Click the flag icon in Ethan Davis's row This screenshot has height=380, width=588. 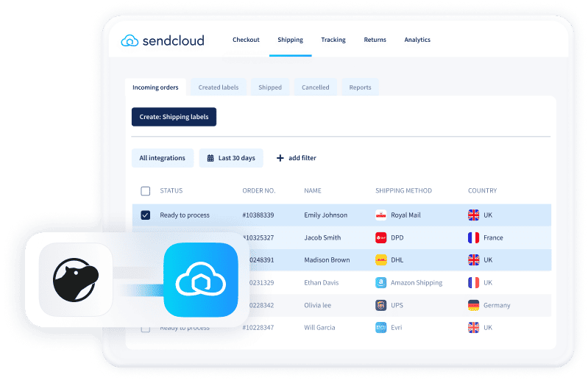(473, 283)
